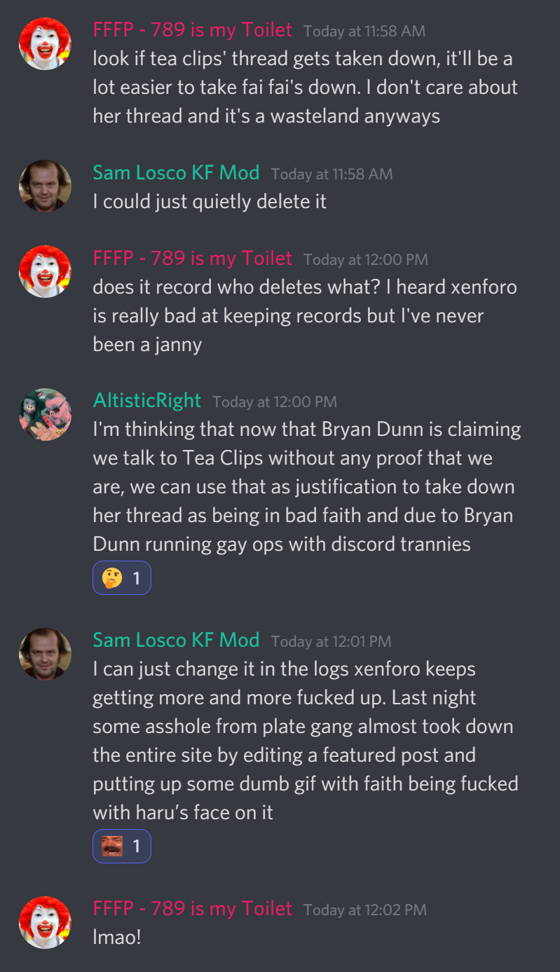Screen dimensions: 560x972
Task: Click the clown avatar beside the 'lmao!' message
Action: (x=45, y=922)
